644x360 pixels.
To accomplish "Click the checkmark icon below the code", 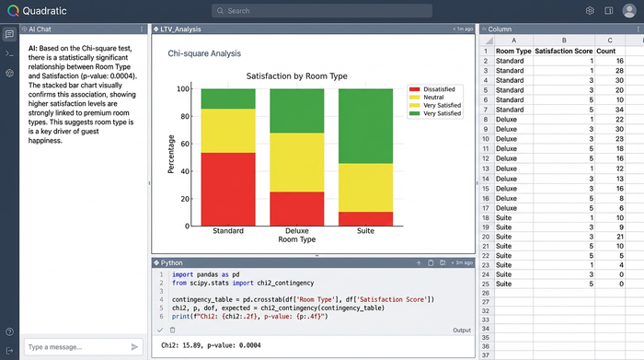I will pyautogui.click(x=160, y=330).
